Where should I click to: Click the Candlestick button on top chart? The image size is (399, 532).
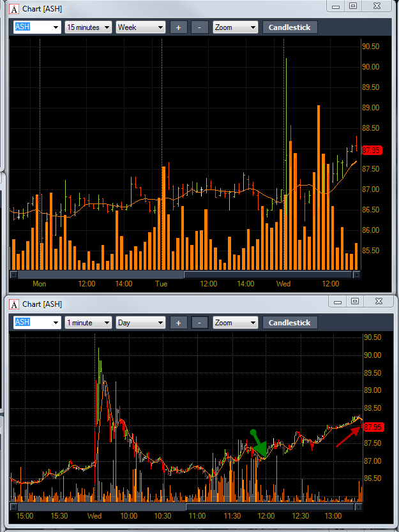290,27
